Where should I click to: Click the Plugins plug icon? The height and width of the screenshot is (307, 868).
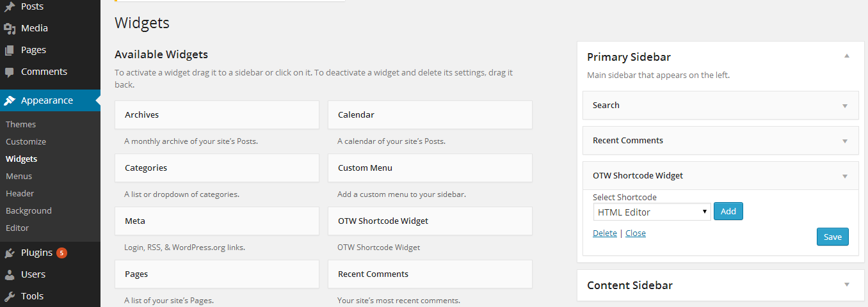pos(10,253)
